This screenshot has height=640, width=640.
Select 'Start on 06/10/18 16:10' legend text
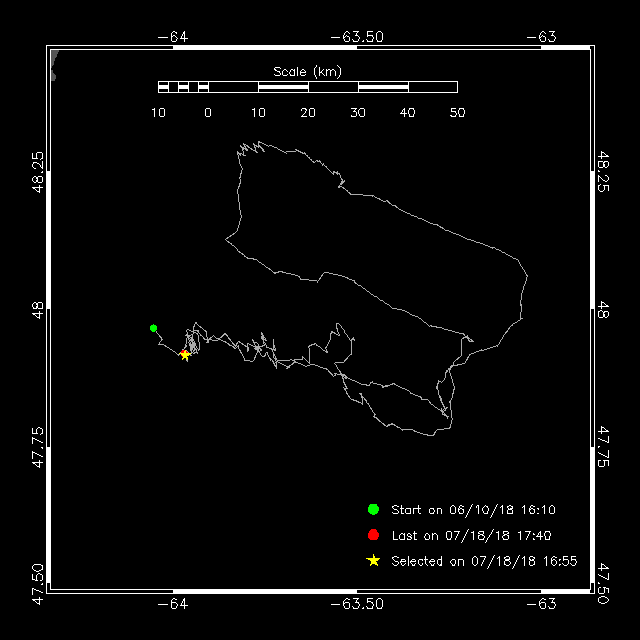[x=473, y=509]
